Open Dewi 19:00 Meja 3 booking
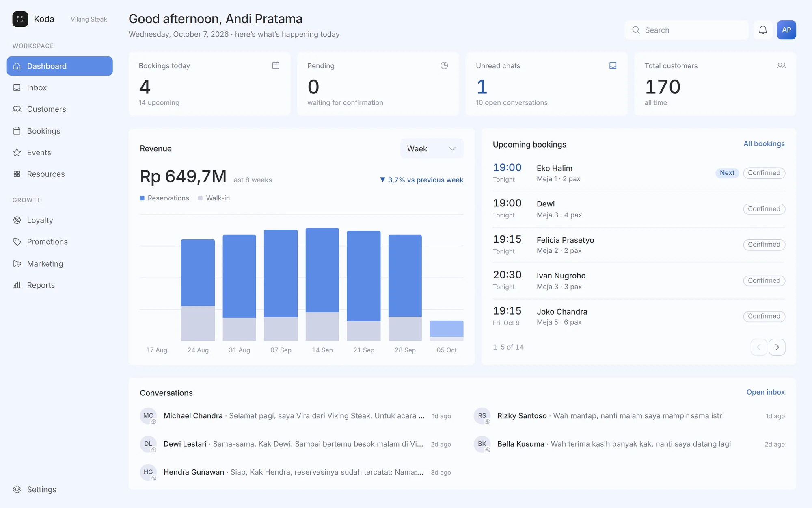Image resolution: width=812 pixels, height=508 pixels. click(639, 209)
